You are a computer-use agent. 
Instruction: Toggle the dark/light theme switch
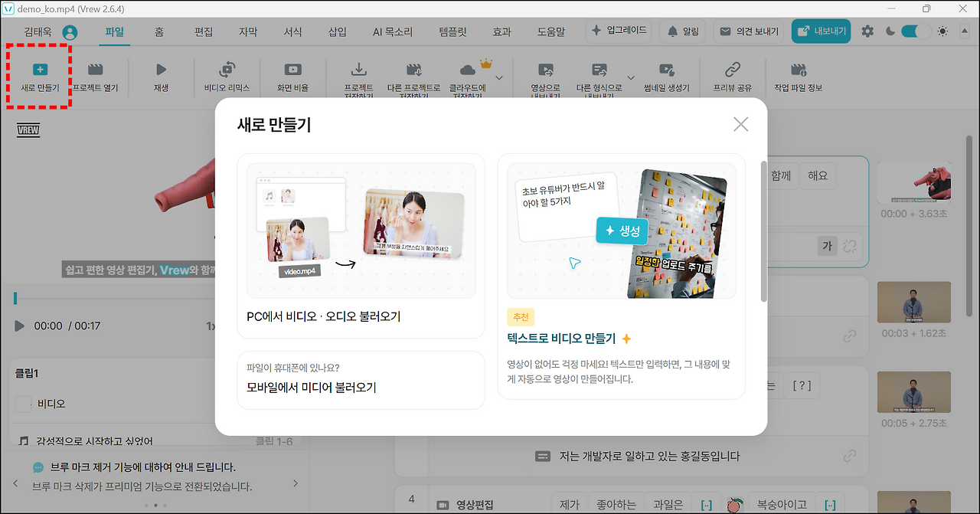point(915,31)
